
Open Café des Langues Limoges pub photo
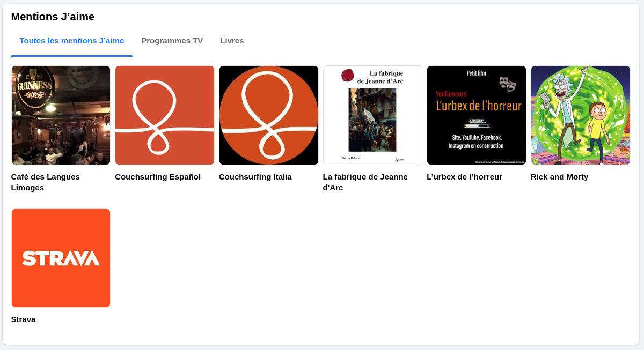61,115
